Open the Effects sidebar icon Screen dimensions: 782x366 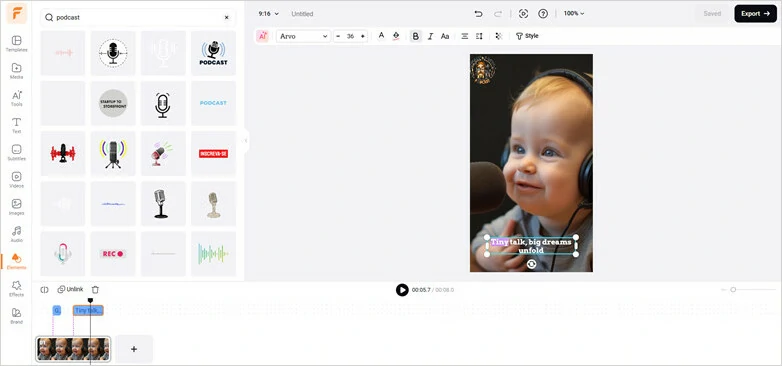click(x=16, y=288)
